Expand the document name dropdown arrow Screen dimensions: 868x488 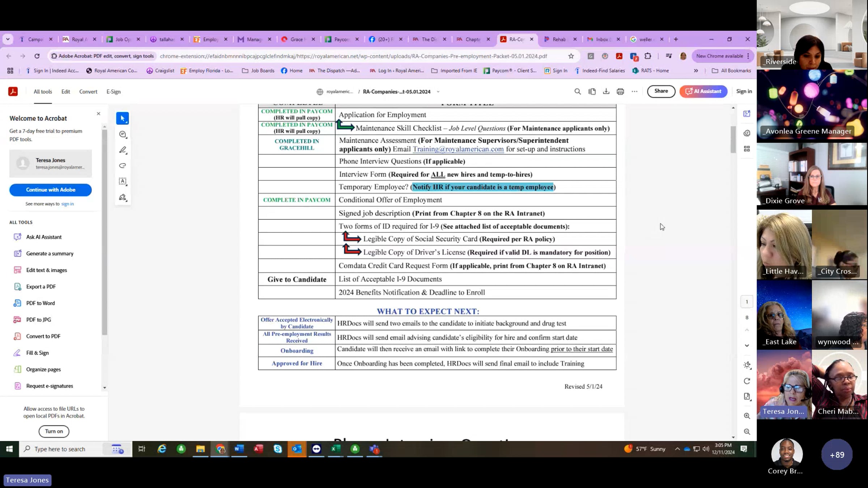pyautogui.click(x=438, y=92)
